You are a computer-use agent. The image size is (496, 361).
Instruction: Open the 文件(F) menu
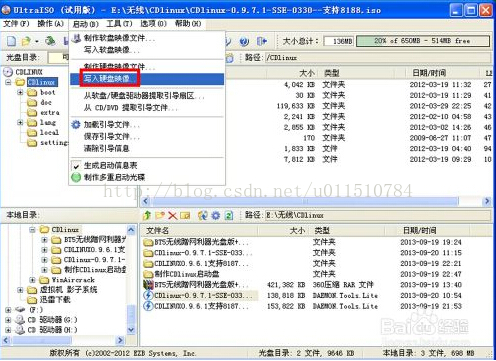pyautogui.click(x=16, y=24)
